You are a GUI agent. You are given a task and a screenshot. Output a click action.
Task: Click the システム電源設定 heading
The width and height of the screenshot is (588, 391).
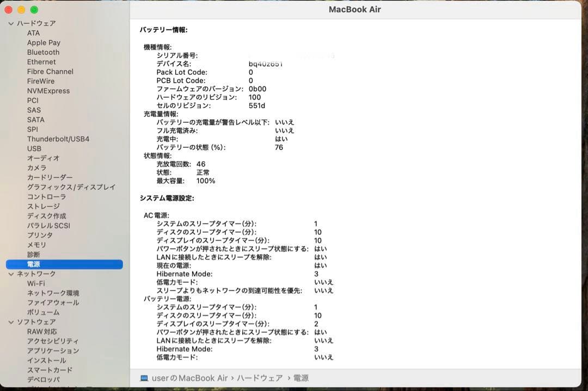(167, 198)
